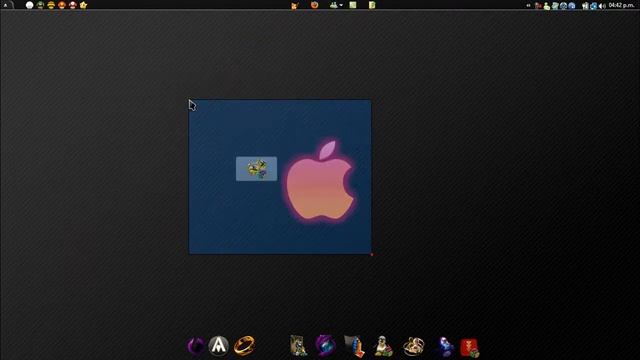
Task: Launch the white letter A dock app
Action: click(219, 346)
